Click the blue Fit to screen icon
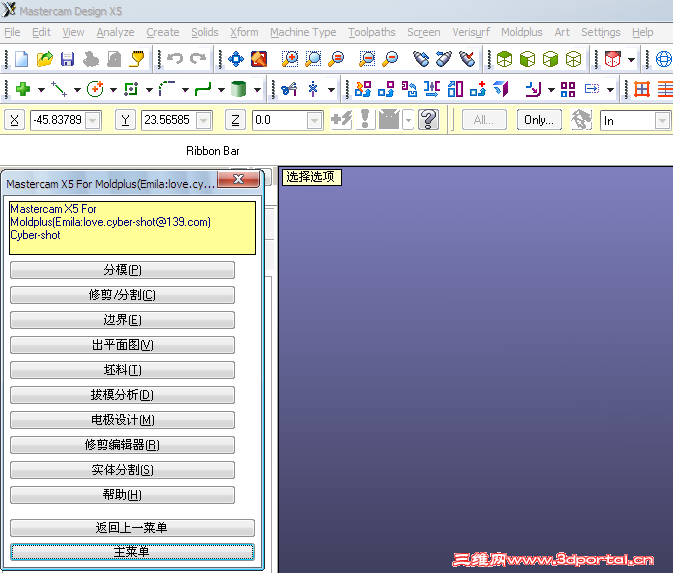The width and height of the screenshot is (673, 573). pos(236,59)
